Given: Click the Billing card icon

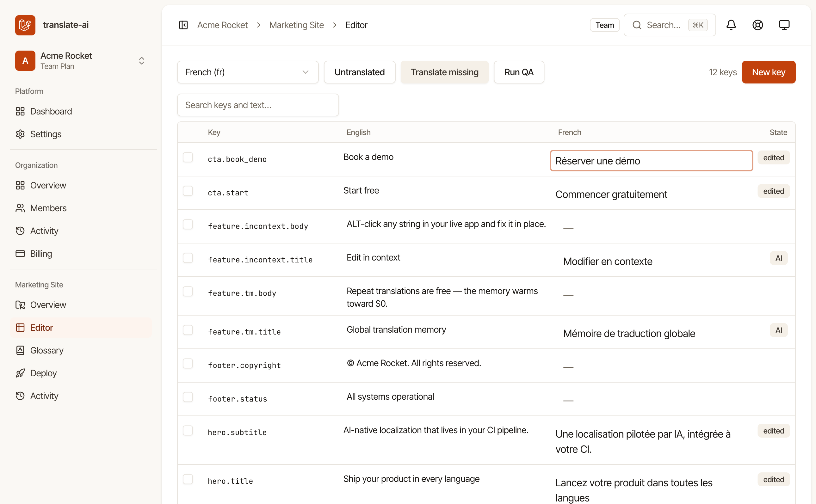Looking at the screenshot, I should 20,254.
